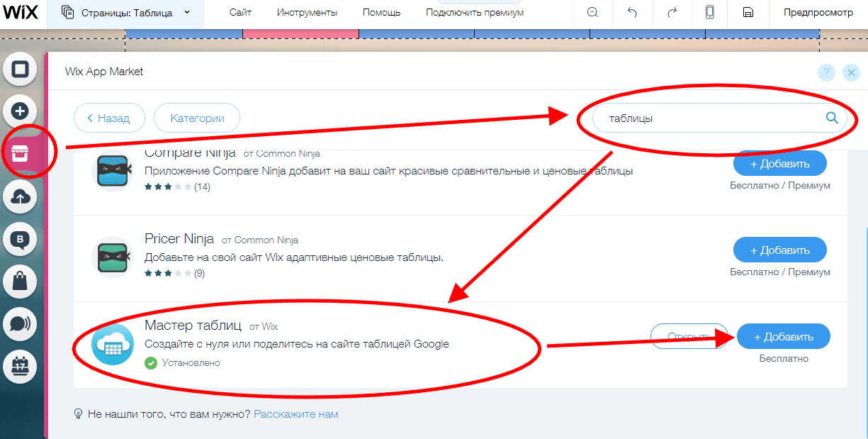
Task: Open the store shopping bag icon
Action: click(21, 282)
